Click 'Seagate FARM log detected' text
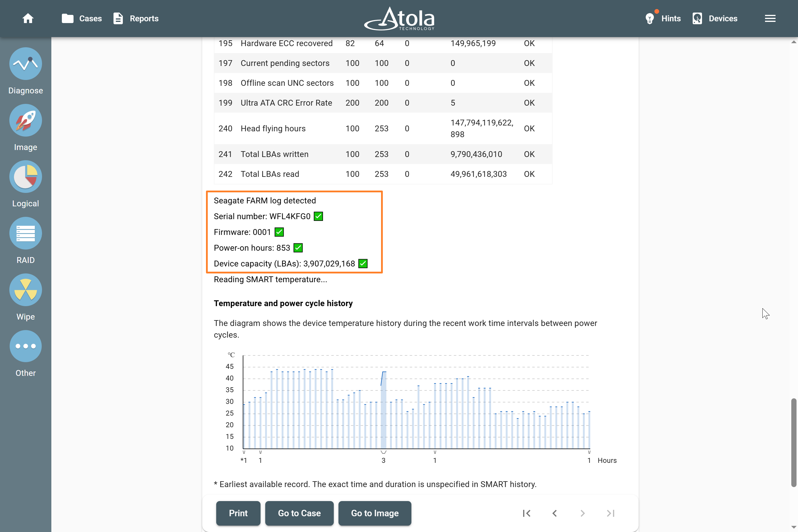 pyautogui.click(x=265, y=200)
